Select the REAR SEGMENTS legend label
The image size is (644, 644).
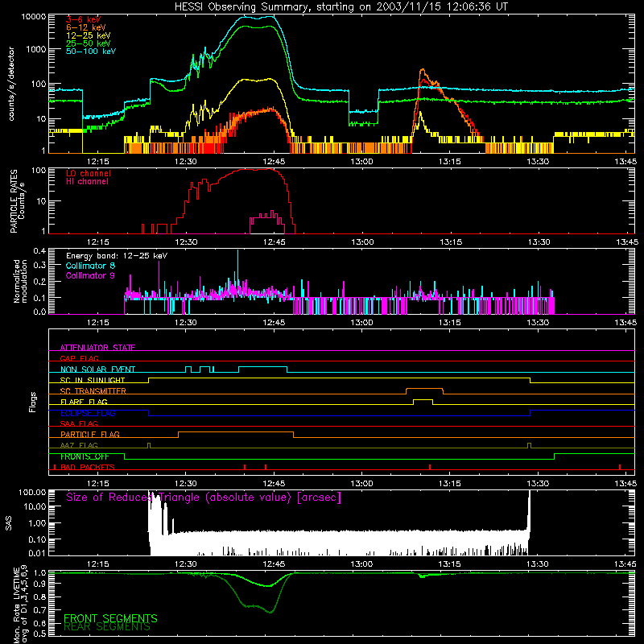coord(107,627)
